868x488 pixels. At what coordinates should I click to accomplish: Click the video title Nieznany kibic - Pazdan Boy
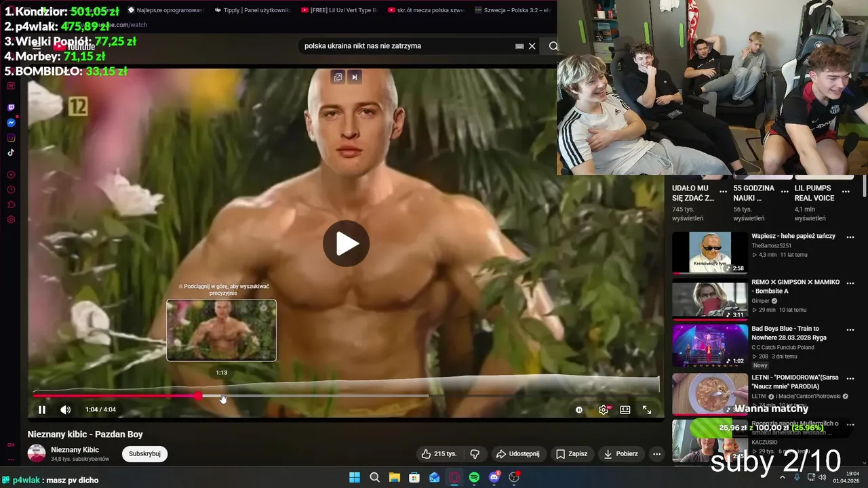pos(85,434)
